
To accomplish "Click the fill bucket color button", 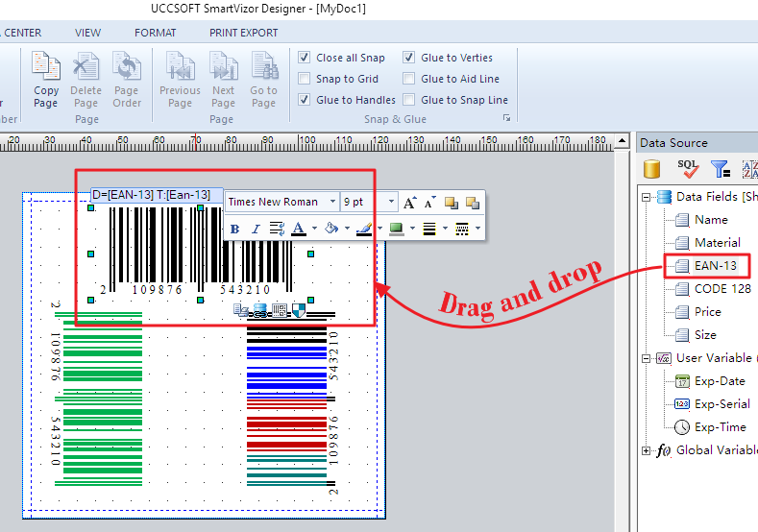I will (332, 229).
